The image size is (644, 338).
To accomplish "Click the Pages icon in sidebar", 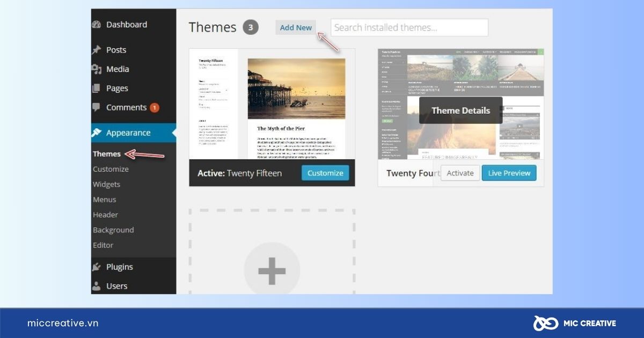I will pos(97,89).
